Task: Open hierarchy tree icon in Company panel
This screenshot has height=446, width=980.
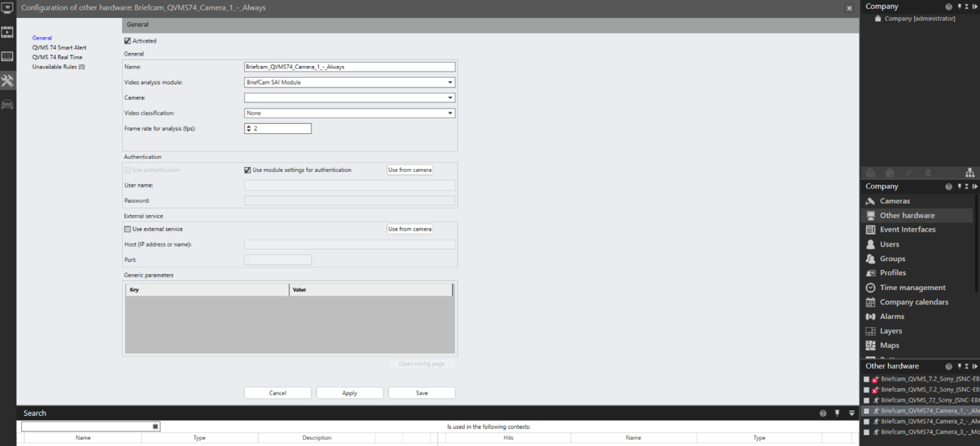Action: click(x=969, y=172)
